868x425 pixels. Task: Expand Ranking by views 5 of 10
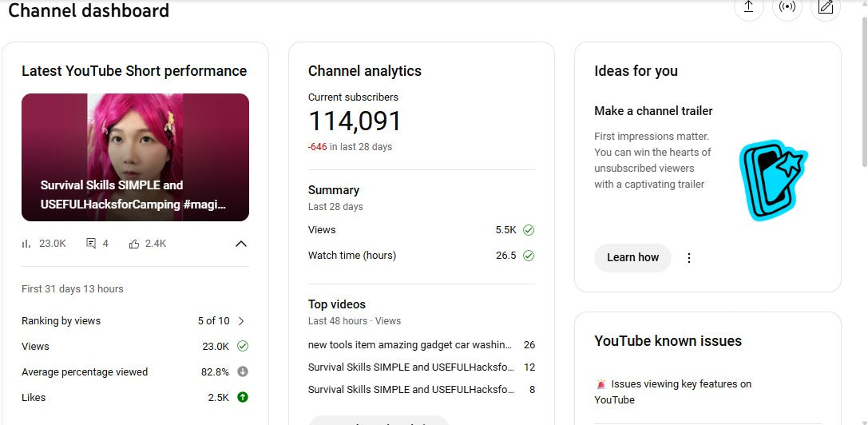coord(241,321)
